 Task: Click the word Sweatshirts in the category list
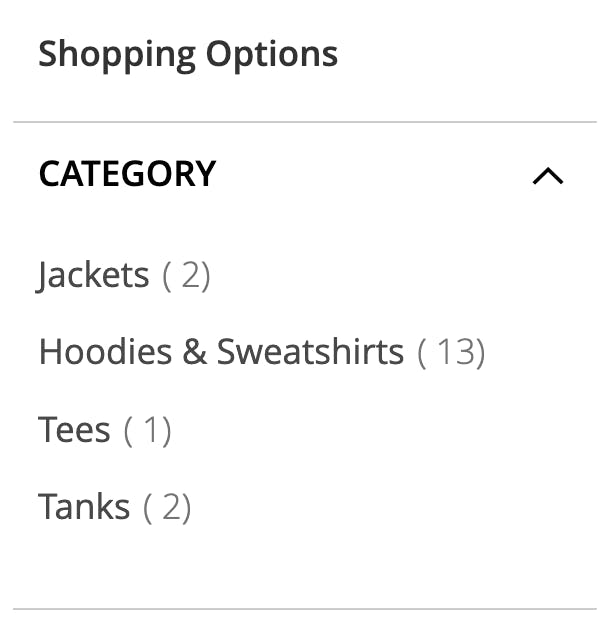(x=310, y=352)
